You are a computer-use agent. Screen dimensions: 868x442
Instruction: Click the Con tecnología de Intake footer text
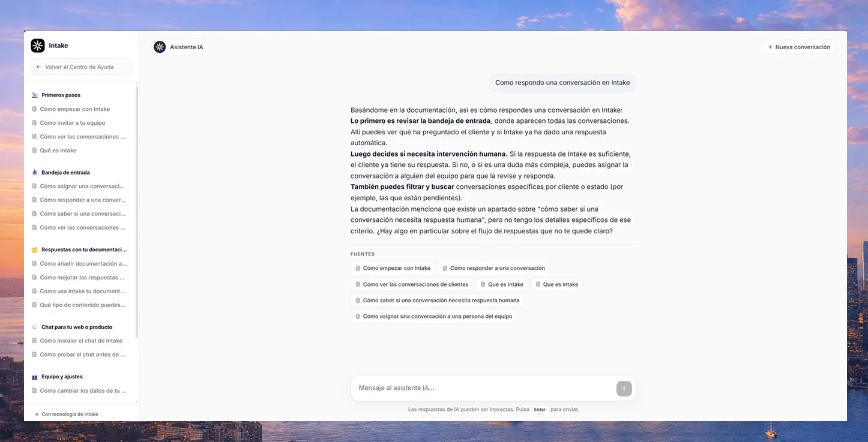[x=70, y=414]
